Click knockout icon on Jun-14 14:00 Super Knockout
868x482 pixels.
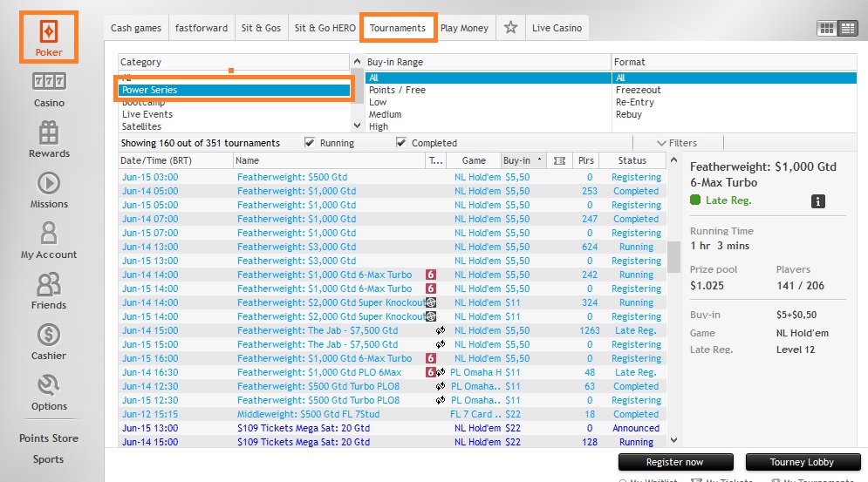[x=431, y=302]
